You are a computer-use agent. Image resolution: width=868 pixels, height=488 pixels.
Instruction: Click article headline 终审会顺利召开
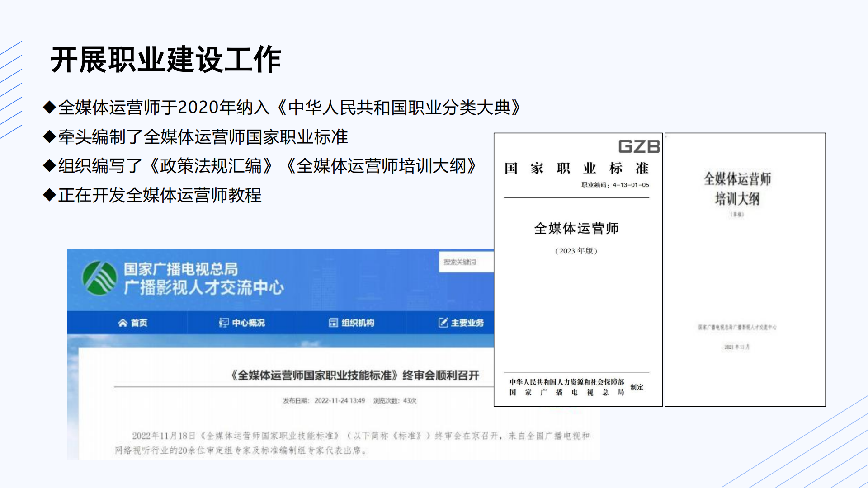click(355, 375)
